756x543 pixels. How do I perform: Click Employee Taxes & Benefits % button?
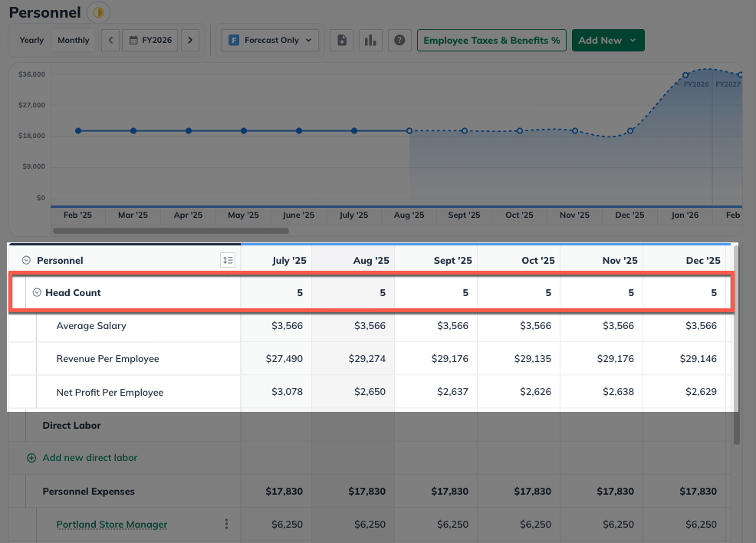pos(491,41)
